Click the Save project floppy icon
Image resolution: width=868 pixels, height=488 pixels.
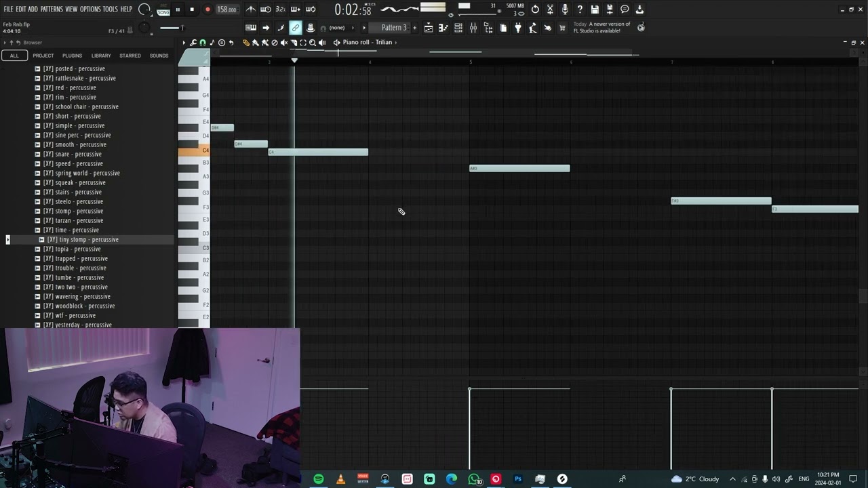point(595,9)
